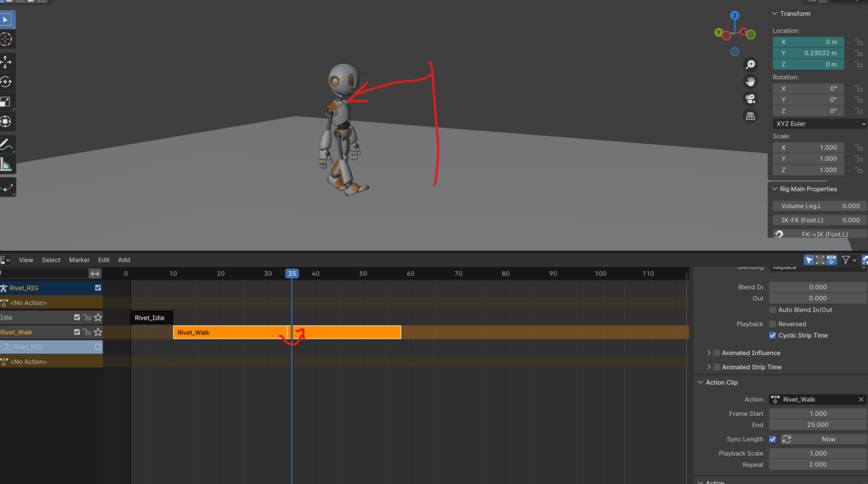This screenshot has width=868, height=484.
Task: Click the Repeat value field
Action: (x=817, y=465)
